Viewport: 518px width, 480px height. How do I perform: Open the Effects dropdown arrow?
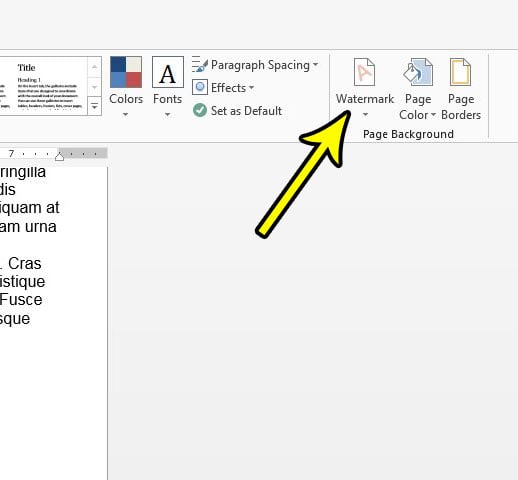click(x=251, y=88)
